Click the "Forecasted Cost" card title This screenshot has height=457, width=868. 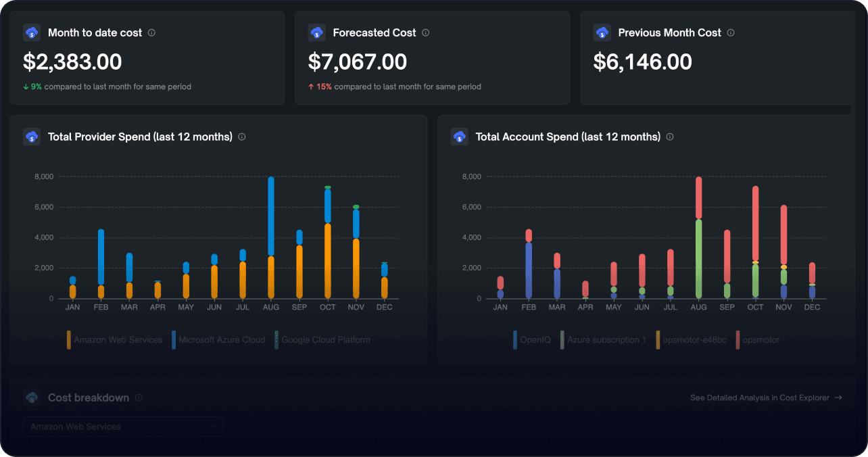(375, 32)
